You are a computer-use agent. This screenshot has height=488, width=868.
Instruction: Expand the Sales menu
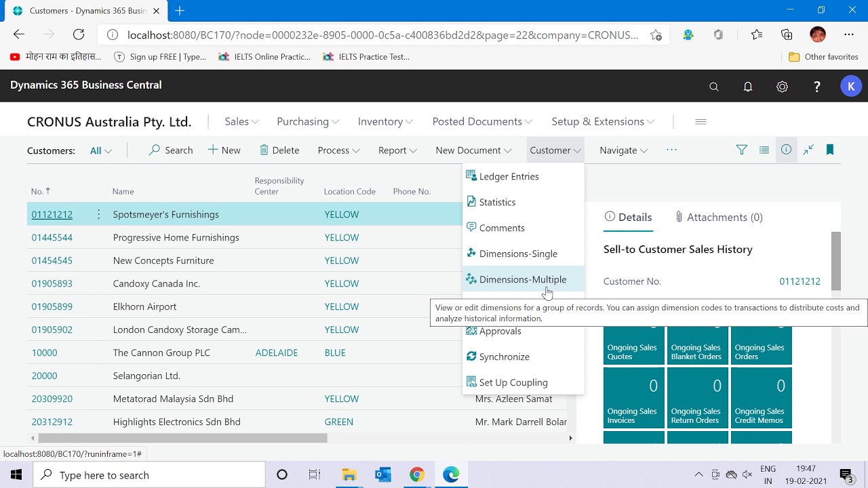241,121
